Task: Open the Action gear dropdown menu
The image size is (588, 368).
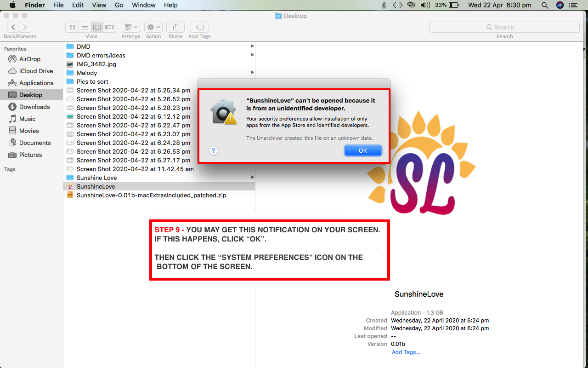Action: click(153, 27)
